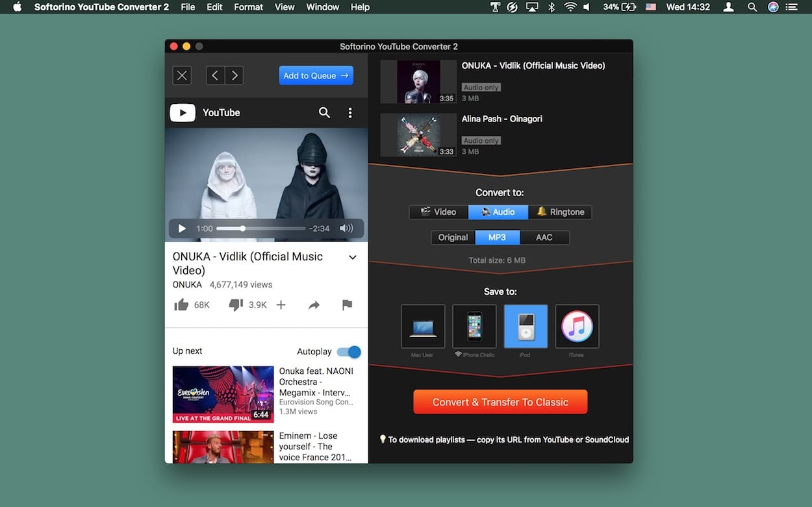Viewport: 812px width, 507px height.
Task: Expand video description chevron
Action: click(x=353, y=257)
